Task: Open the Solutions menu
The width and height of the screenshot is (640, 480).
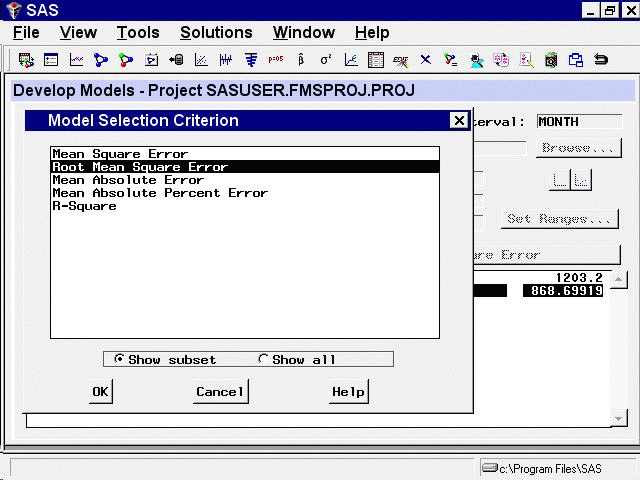Action: (x=216, y=33)
